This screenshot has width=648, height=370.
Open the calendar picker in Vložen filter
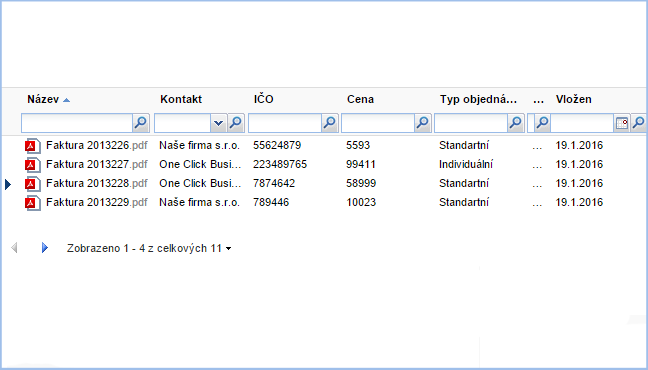click(x=622, y=123)
